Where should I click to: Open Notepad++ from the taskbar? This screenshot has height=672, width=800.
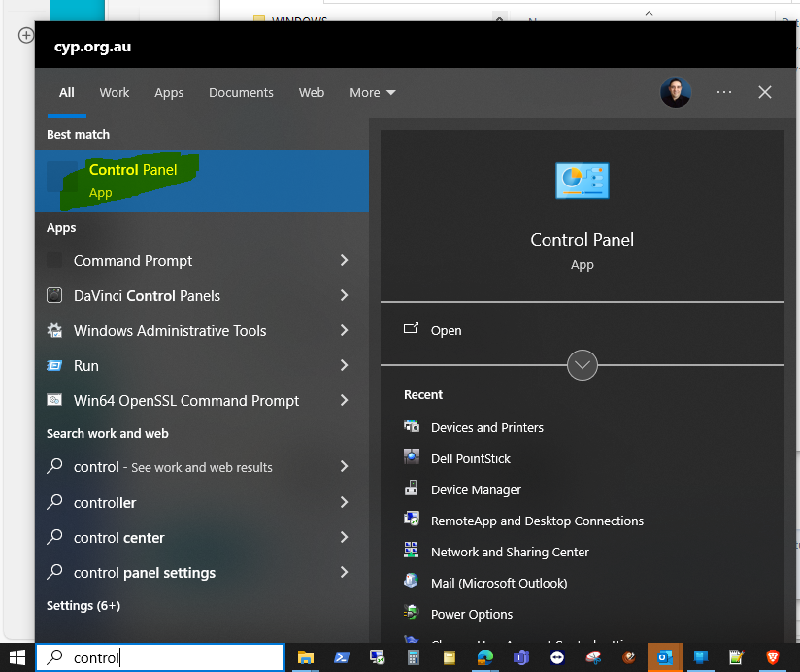click(x=736, y=657)
